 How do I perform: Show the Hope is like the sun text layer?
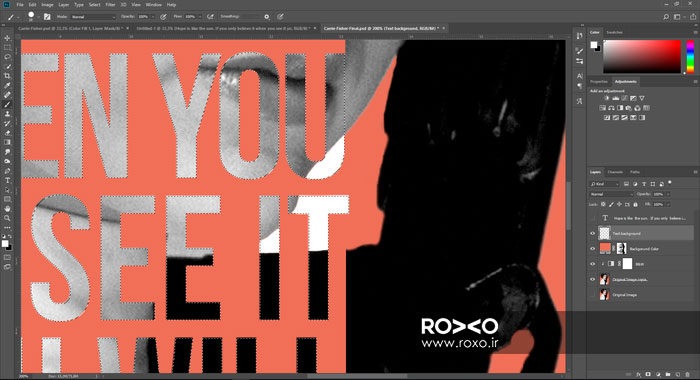(x=592, y=218)
